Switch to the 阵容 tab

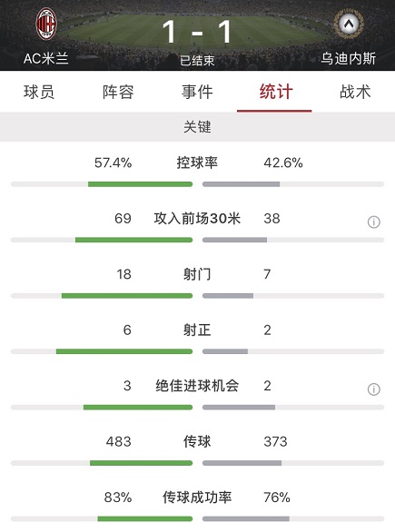click(118, 92)
